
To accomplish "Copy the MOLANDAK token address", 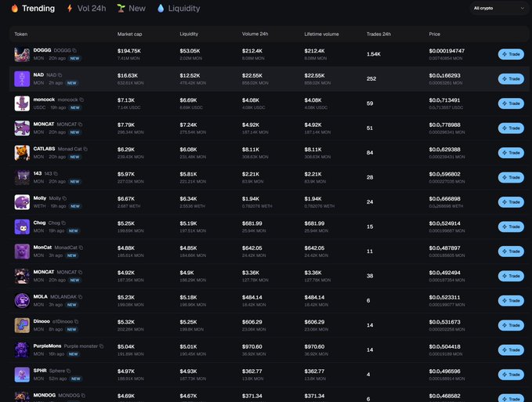I will (80, 297).
